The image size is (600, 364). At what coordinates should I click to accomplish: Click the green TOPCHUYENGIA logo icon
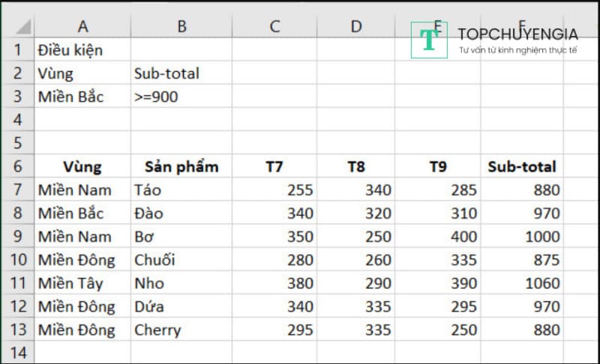(x=430, y=40)
